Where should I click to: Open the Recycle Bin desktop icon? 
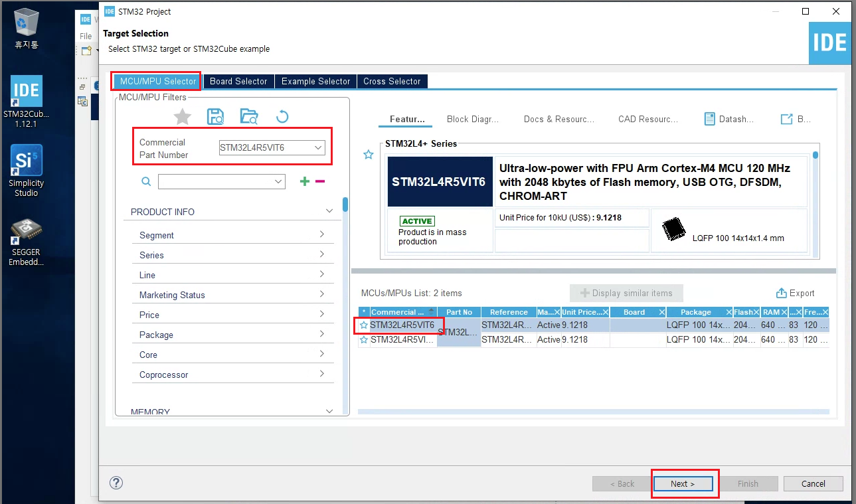coord(27,29)
